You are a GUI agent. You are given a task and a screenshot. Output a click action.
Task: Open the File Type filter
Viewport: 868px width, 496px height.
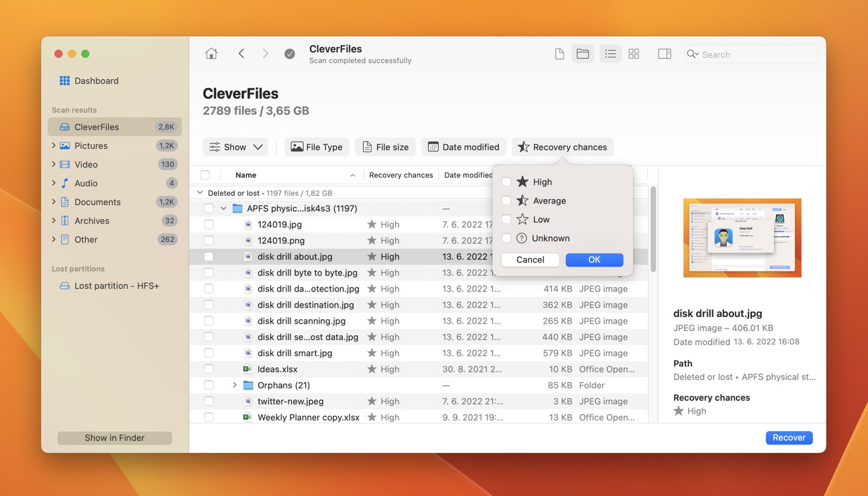317,147
